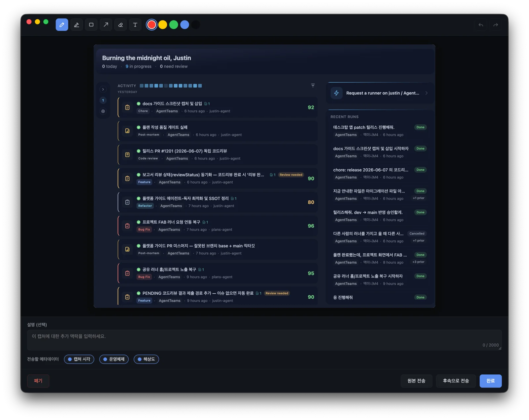Expand the sidebar chevron in captured dashboard
This screenshot has height=420, width=529.
coord(103,89)
